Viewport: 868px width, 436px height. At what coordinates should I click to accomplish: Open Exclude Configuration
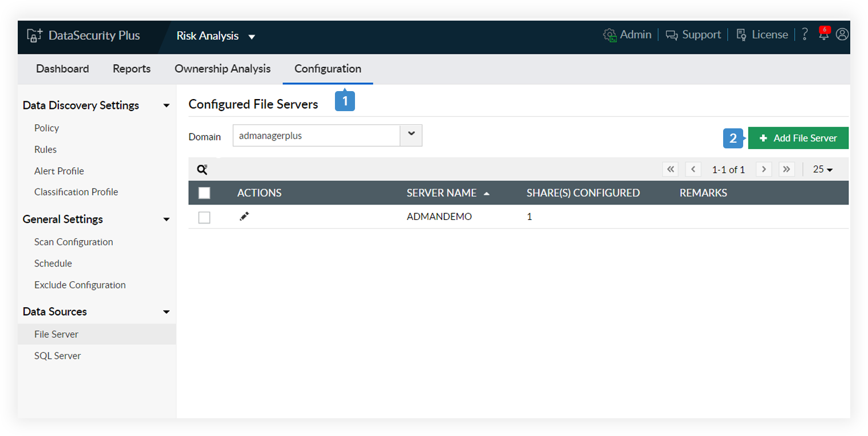pyautogui.click(x=80, y=285)
